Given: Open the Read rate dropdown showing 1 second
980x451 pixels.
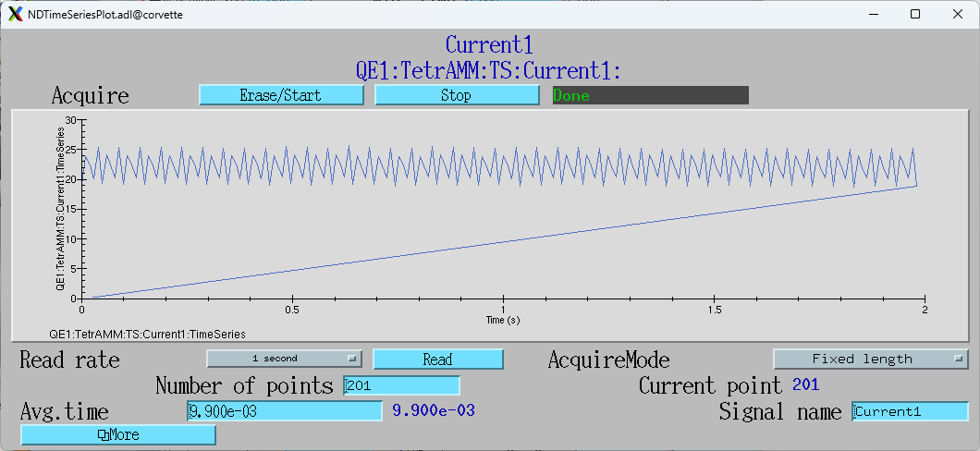Looking at the screenshot, I should (285, 359).
